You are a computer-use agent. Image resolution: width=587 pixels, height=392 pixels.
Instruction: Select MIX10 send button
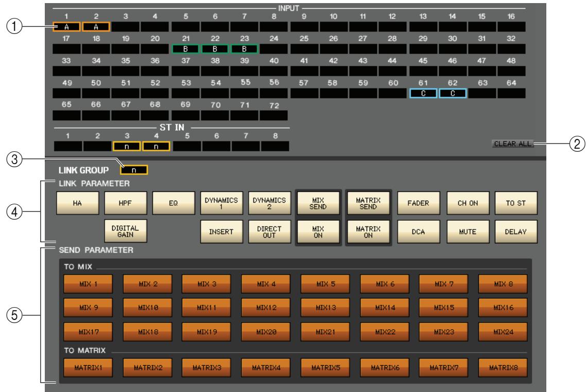(148, 308)
